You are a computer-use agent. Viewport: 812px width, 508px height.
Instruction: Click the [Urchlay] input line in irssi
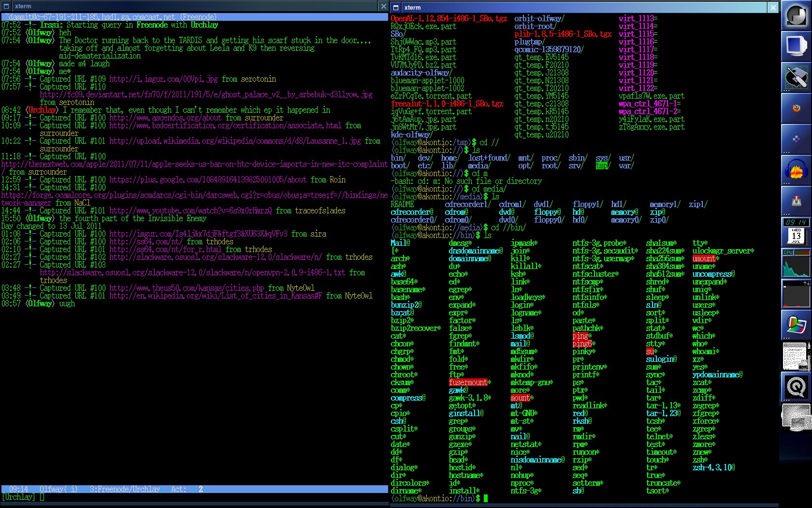click(18, 497)
